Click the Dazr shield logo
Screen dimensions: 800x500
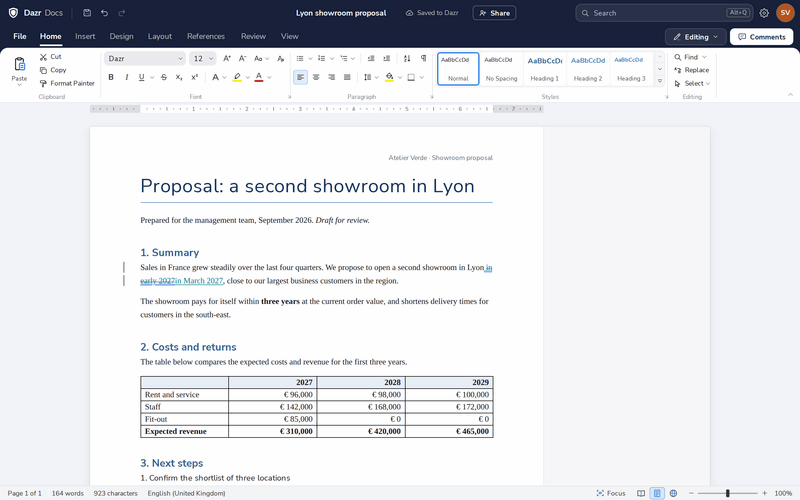pyautogui.click(x=13, y=13)
